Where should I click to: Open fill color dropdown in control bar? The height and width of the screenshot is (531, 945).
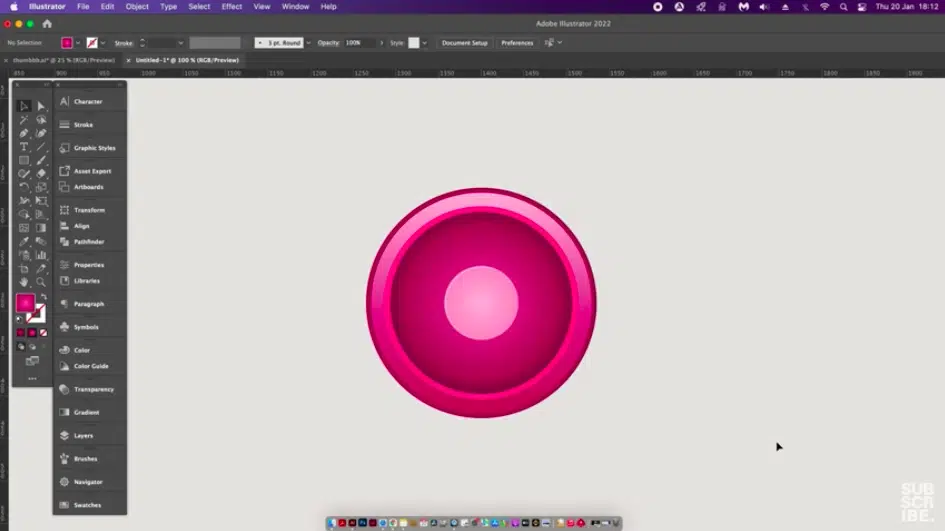(x=78, y=43)
